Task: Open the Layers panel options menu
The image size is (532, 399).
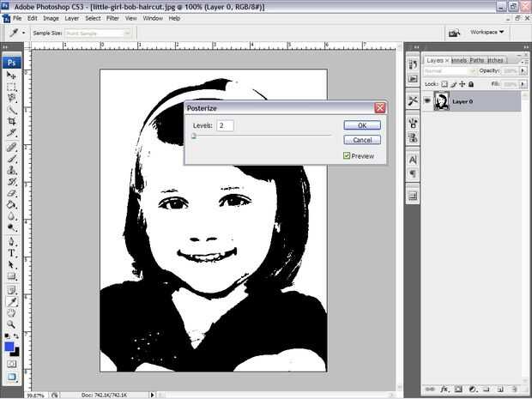Action: click(x=525, y=61)
